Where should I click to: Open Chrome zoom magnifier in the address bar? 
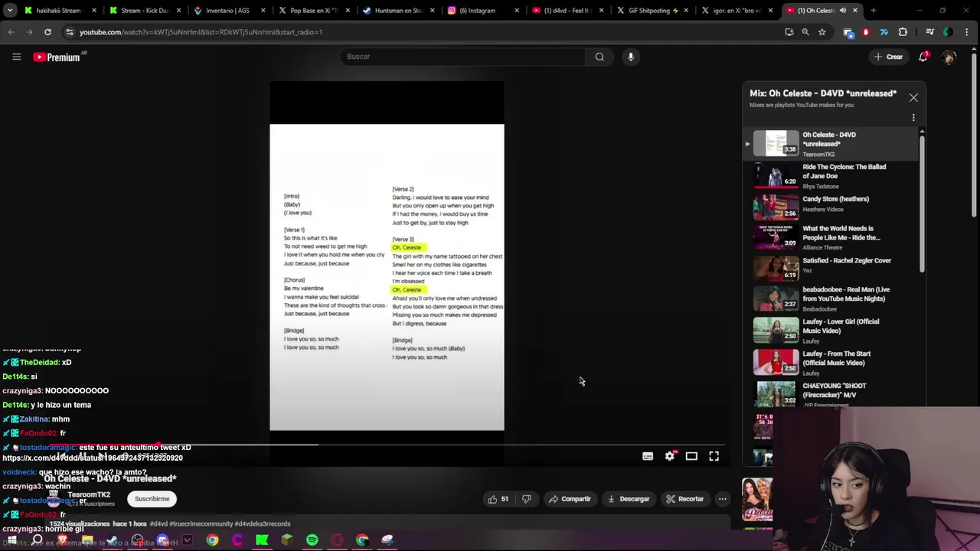pos(805,32)
